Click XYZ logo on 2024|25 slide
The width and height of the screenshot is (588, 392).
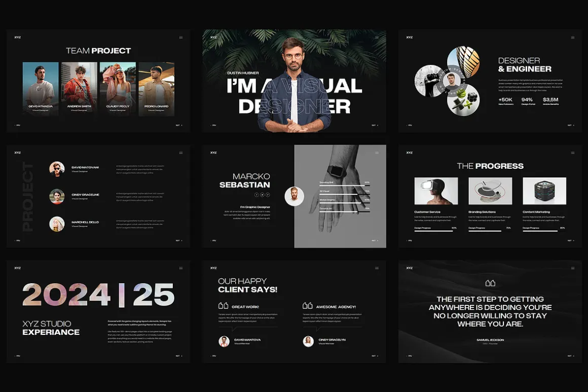(18, 268)
